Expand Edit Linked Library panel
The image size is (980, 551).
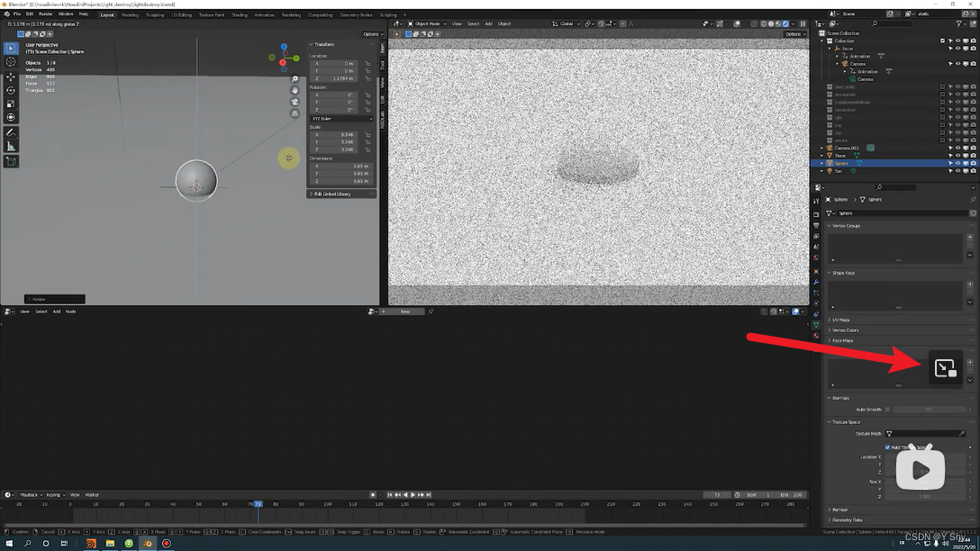pos(312,194)
